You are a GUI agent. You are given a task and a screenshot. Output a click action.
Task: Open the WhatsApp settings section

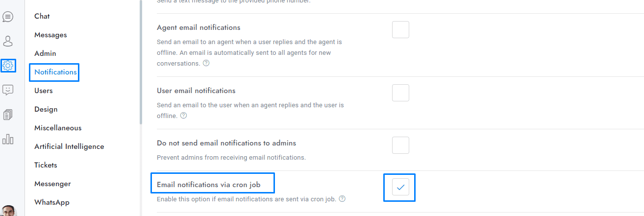52,202
